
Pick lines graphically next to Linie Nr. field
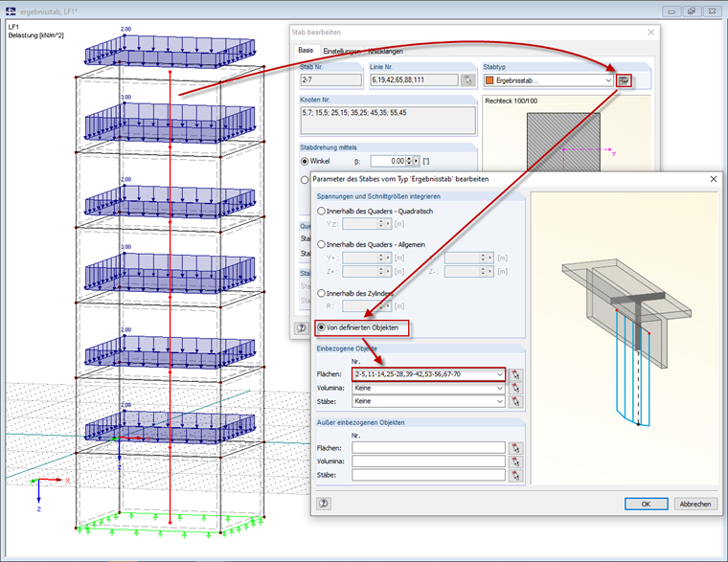coord(468,80)
